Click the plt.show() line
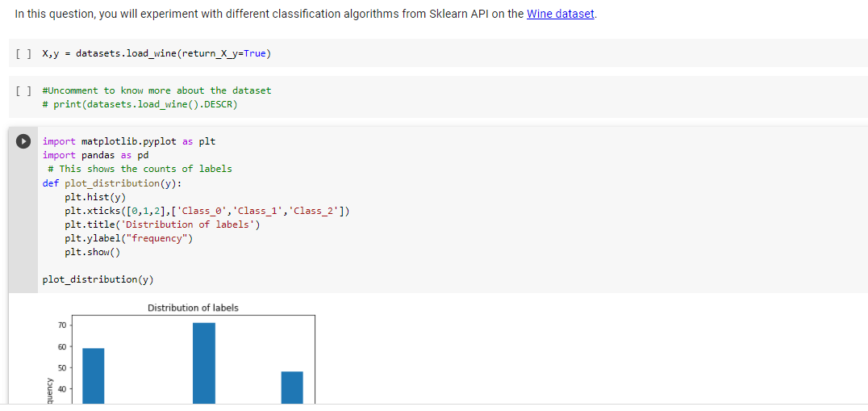868x411 pixels. [x=93, y=252]
